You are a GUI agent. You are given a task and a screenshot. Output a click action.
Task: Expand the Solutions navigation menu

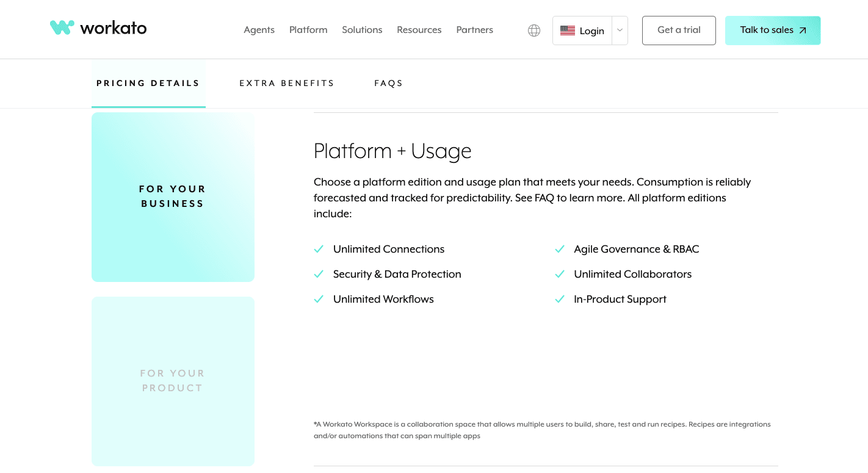pos(362,30)
